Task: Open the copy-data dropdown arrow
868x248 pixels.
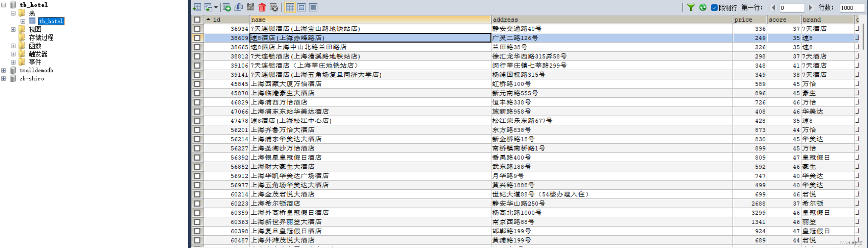Action: (x=216, y=7)
